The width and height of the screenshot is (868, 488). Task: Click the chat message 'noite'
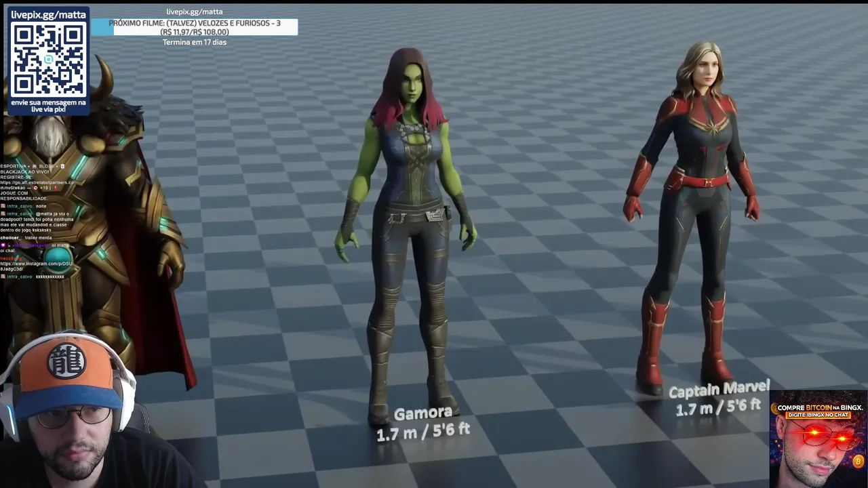(x=41, y=206)
